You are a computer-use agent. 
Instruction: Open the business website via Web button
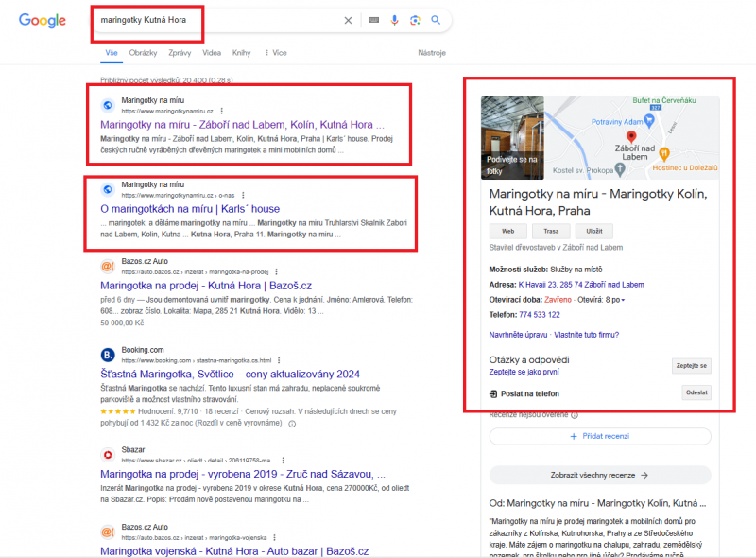pyautogui.click(x=508, y=231)
